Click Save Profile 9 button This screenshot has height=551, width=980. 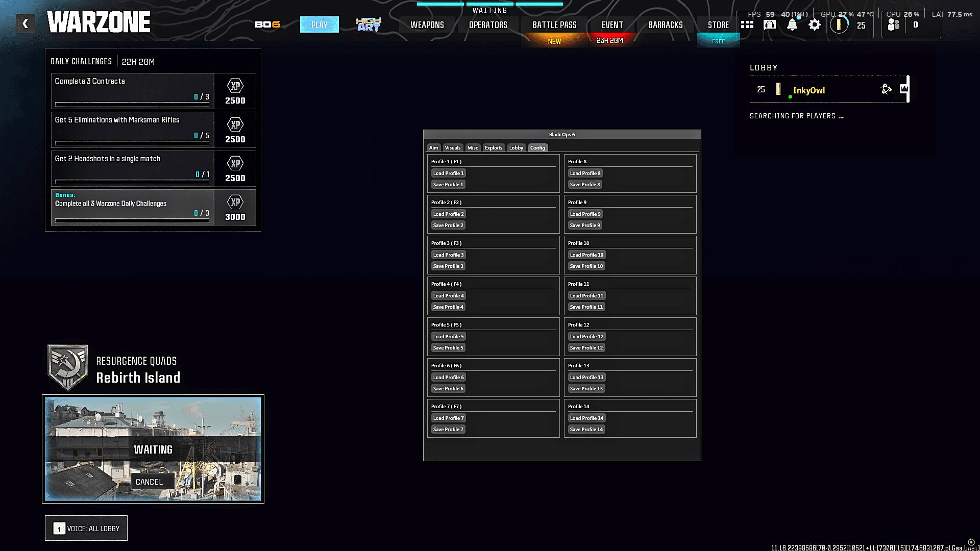pos(585,226)
